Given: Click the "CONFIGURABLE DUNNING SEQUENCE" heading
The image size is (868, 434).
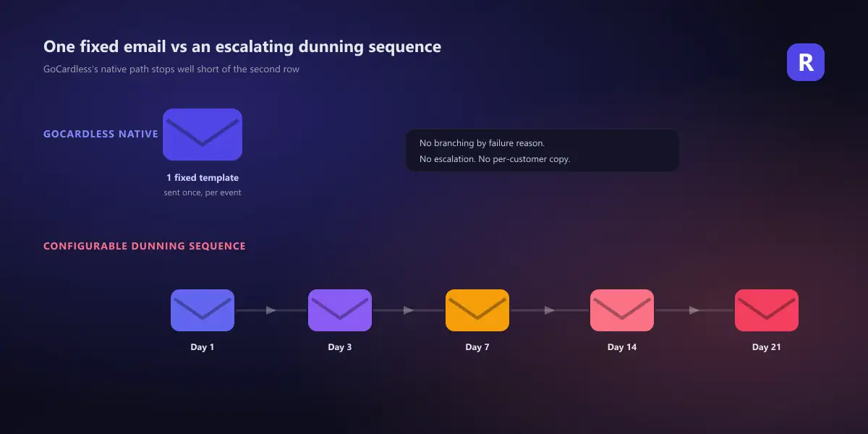Looking at the screenshot, I should tap(145, 246).
